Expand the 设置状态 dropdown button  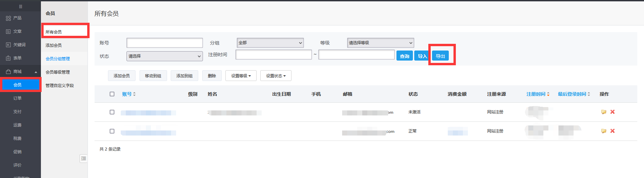tap(276, 76)
